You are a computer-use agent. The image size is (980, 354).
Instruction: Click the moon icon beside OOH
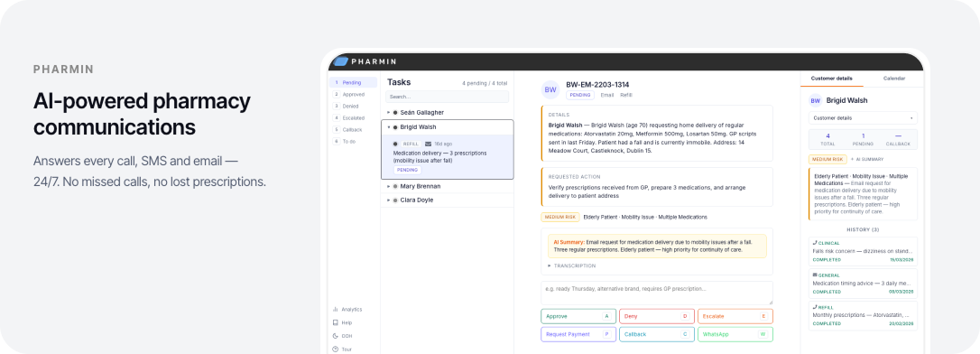pyautogui.click(x=336, y=336)
